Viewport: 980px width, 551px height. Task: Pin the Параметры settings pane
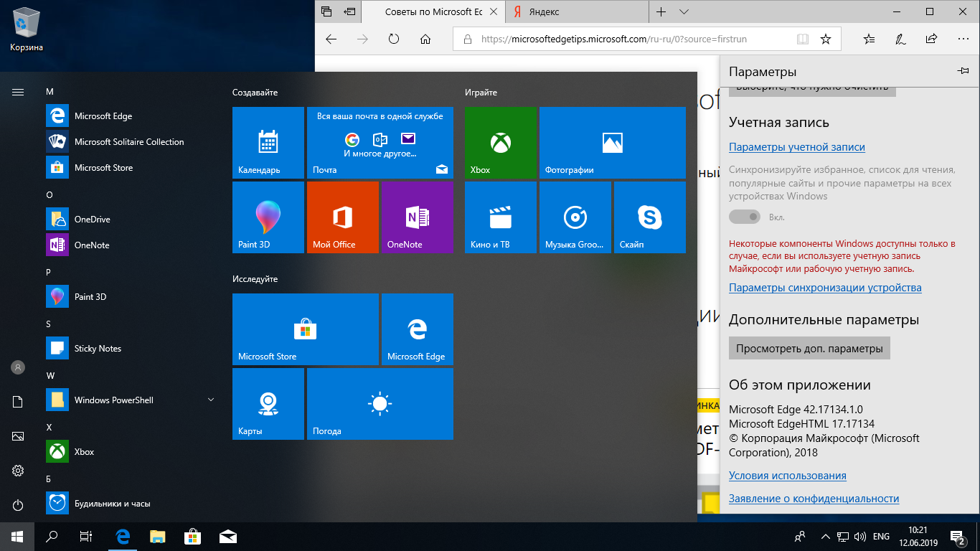pyautogui.click(x=963, y=71)
